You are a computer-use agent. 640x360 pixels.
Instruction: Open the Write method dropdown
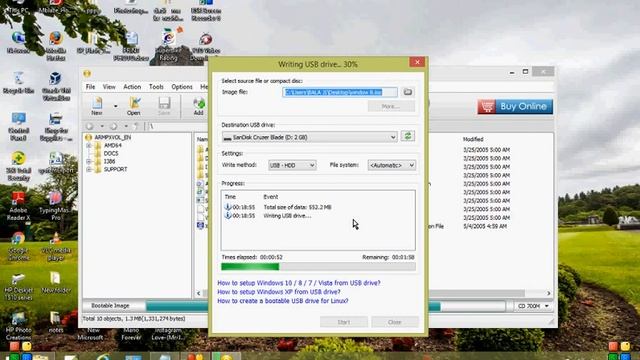pos(292,165)
